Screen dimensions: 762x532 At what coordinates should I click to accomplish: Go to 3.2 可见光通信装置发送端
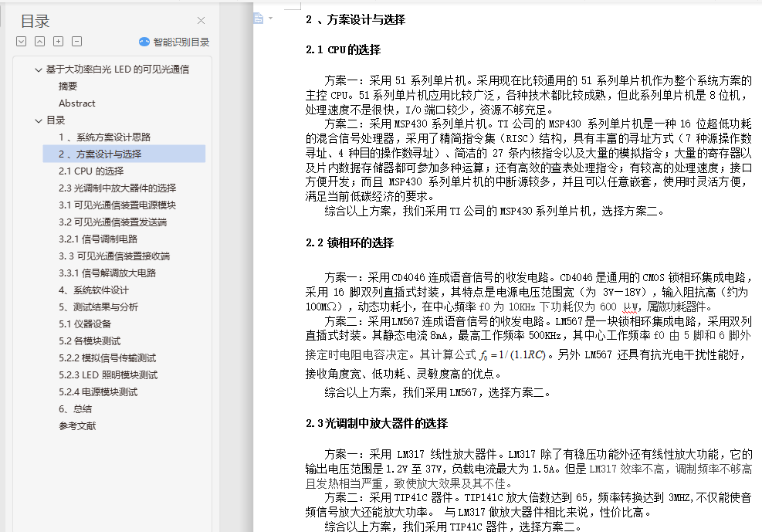[x=113, y=222]
